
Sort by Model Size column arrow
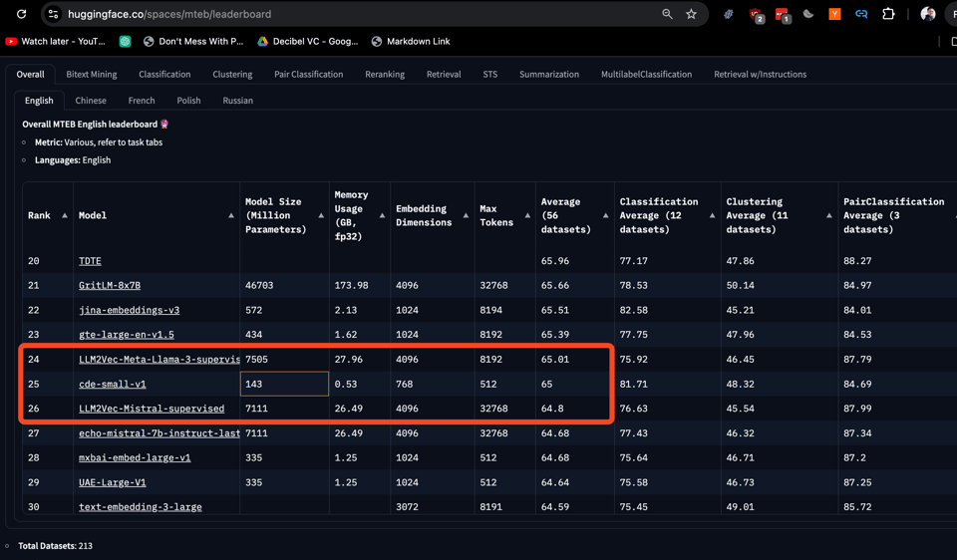[321, 215]
